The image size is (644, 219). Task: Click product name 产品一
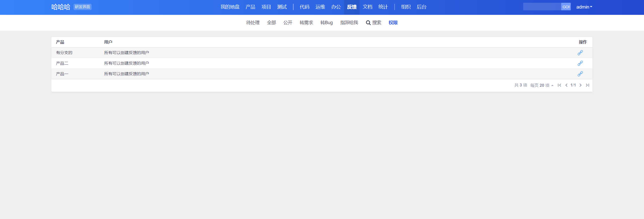pos(62,74)
